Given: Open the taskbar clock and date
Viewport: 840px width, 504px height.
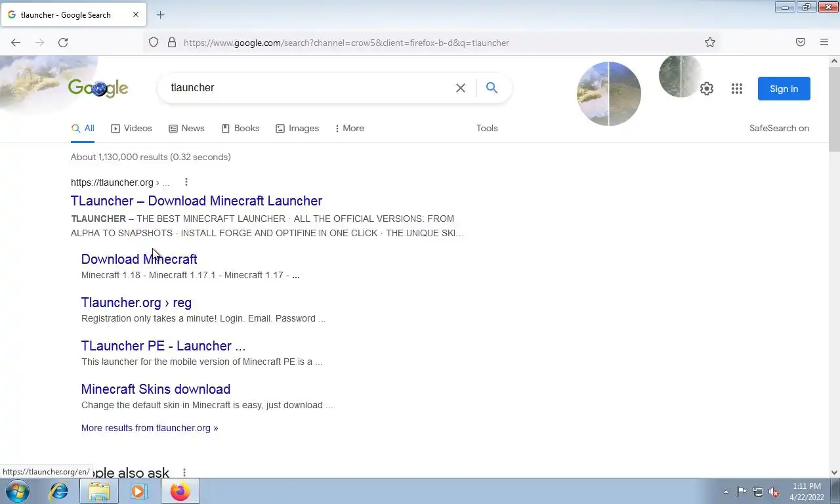Looking at the screenshot, I should point(807,492).
